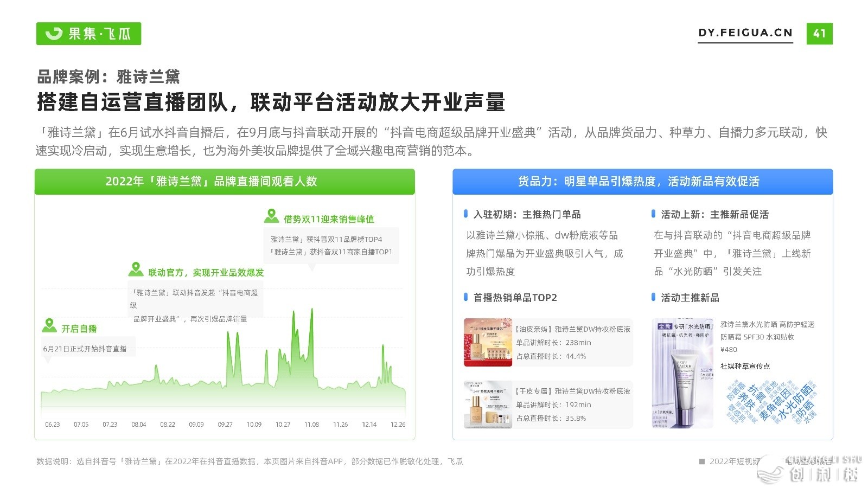Click the blue bullet before 活动主推新品
This screenshot has height=488, width=868.
pos(653,297)
